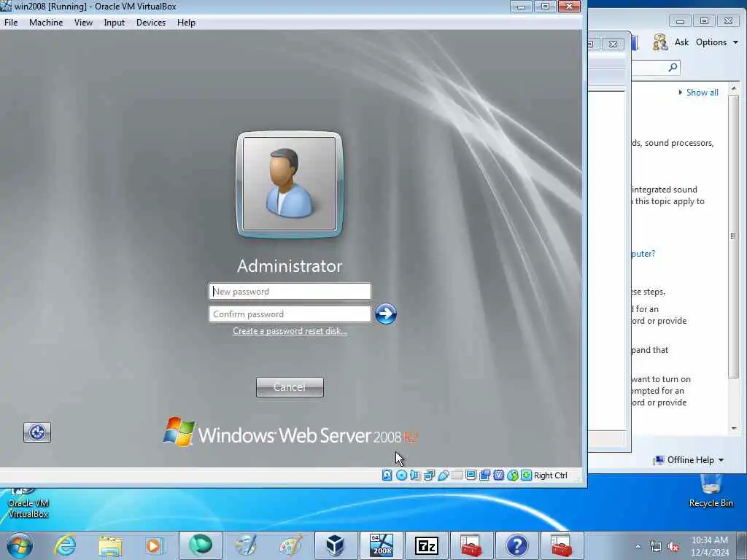Click the VirtualBox cube icon on taskbar
Screen dimensions: 747x560
tap(336, 545)
